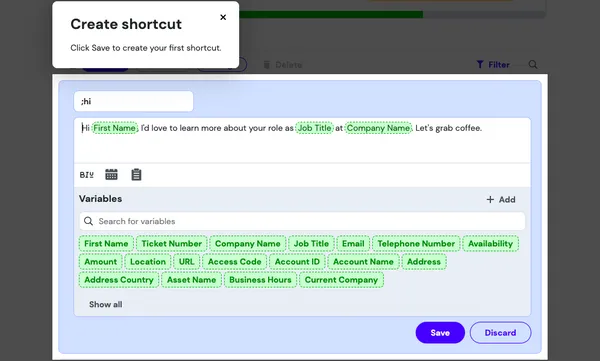Insert the Ticket Number variable
Image resolution: width=600 pixels, height=361 pixels.
(171, 243)
